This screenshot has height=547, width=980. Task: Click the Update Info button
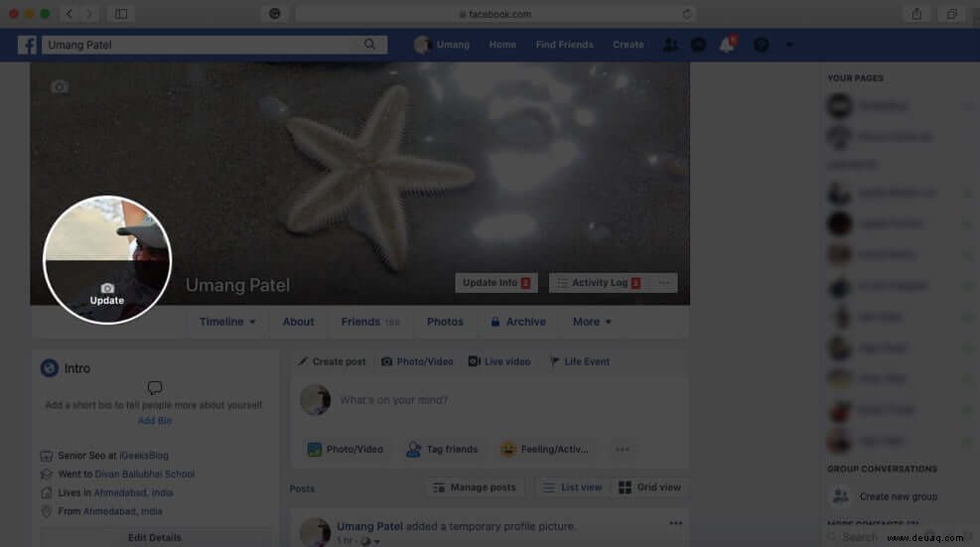(x=496, y=283)
